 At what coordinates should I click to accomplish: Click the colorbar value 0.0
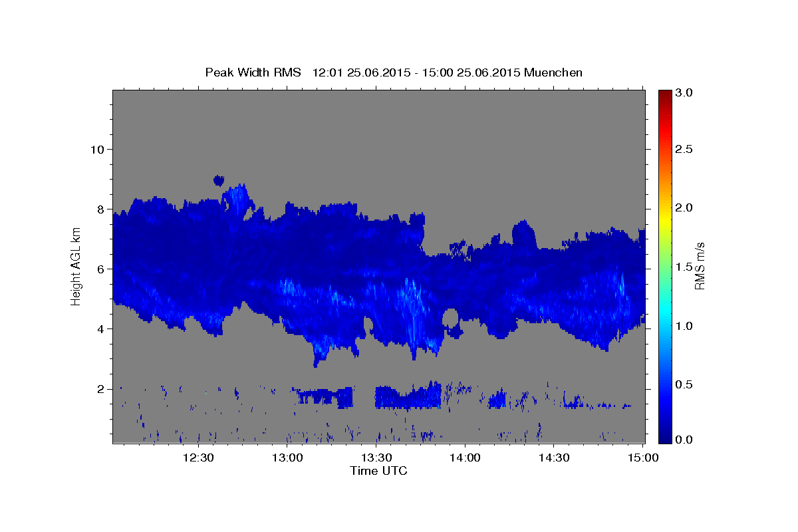coord(685,440)
